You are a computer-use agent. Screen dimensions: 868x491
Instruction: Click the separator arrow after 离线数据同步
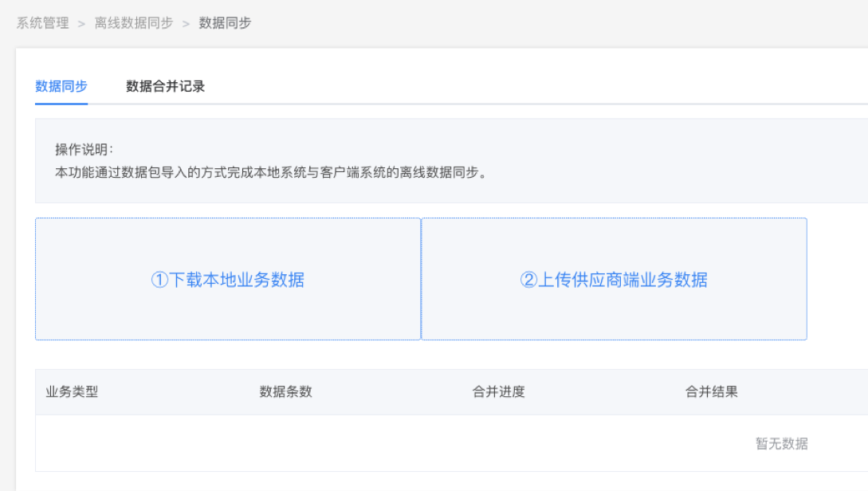(186, 24)
